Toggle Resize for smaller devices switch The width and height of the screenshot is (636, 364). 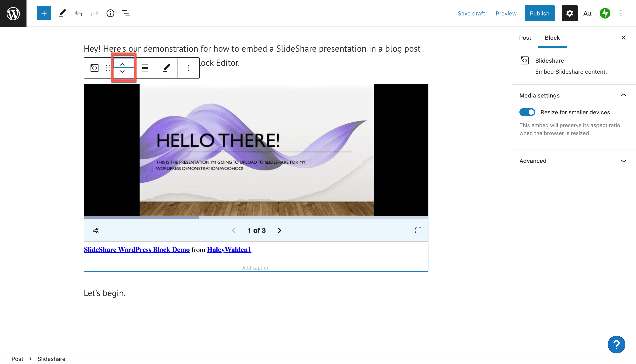527,112
